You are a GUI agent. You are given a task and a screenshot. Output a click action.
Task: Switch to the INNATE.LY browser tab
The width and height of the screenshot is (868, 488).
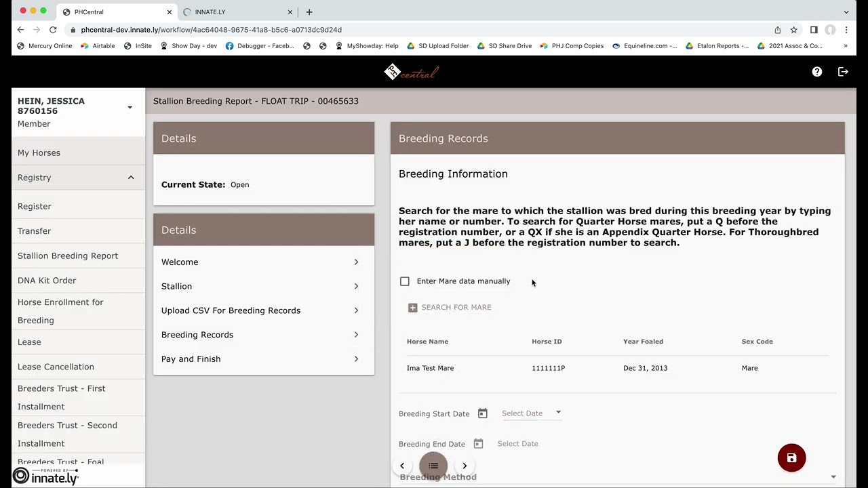click(x=237, y=12)
